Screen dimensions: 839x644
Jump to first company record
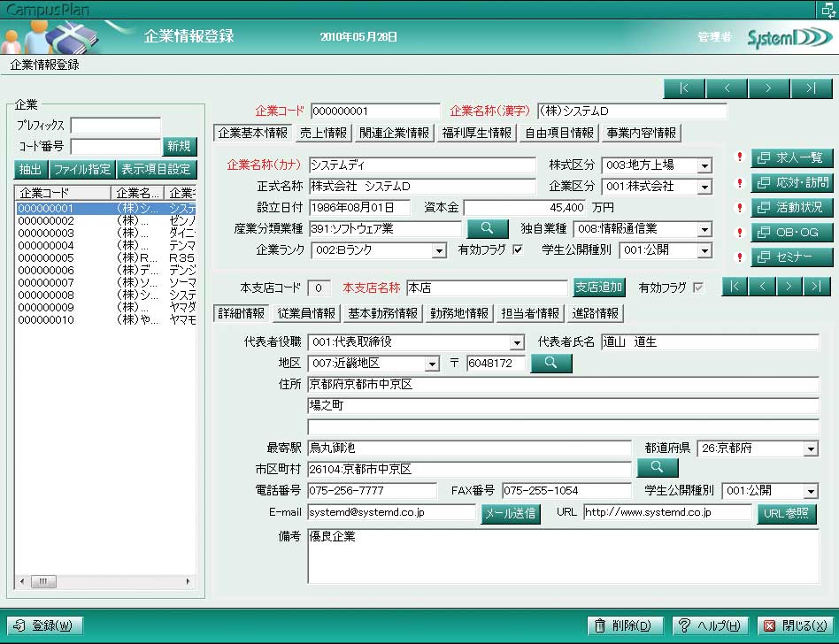684,88
